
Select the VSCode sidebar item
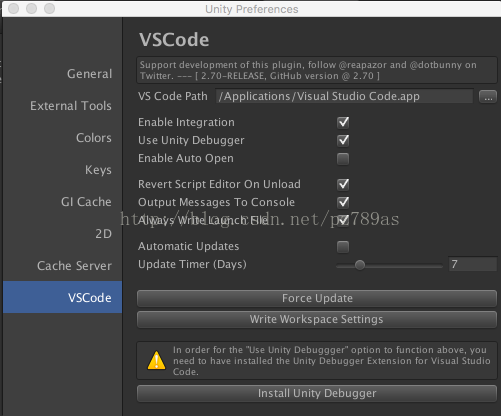click(x=63, y=297)
